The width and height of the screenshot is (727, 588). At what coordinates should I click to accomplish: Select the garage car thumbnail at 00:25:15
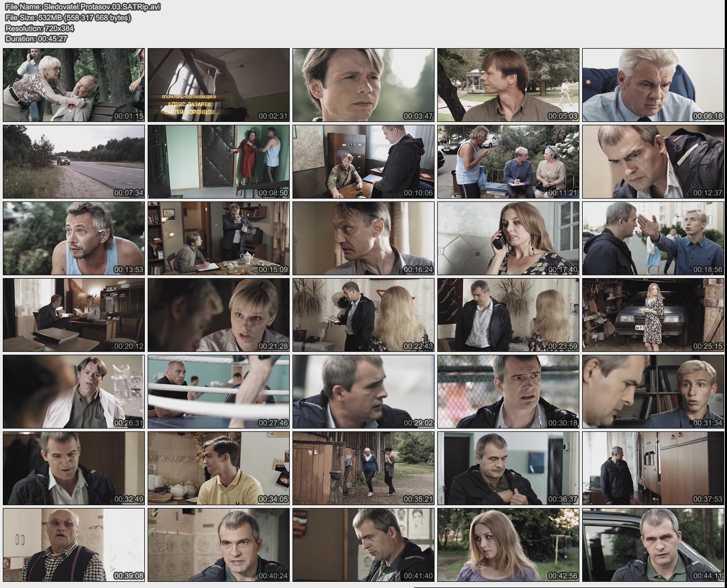click(653, 315)
